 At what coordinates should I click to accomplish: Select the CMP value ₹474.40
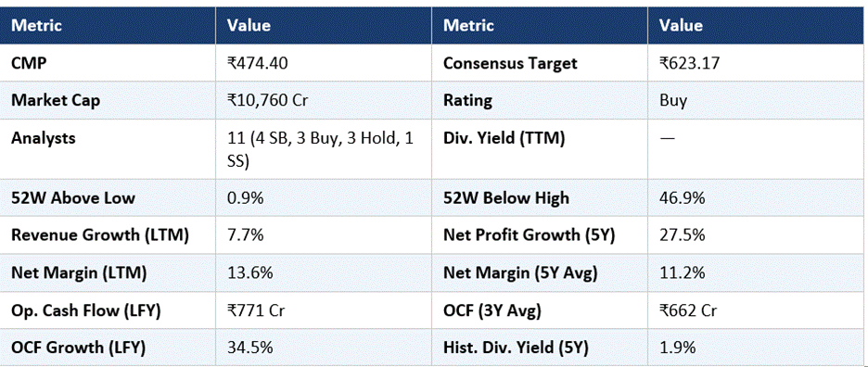click(x=257, y=63)
